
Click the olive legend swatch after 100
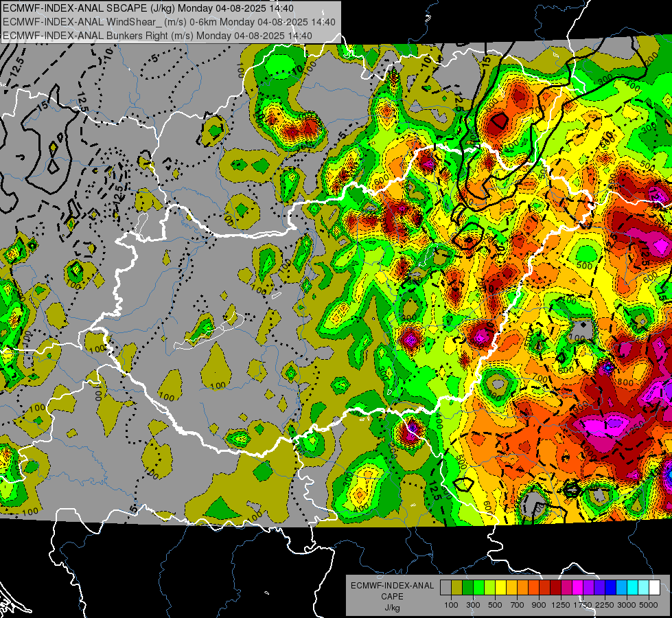[x=456, y=588]
